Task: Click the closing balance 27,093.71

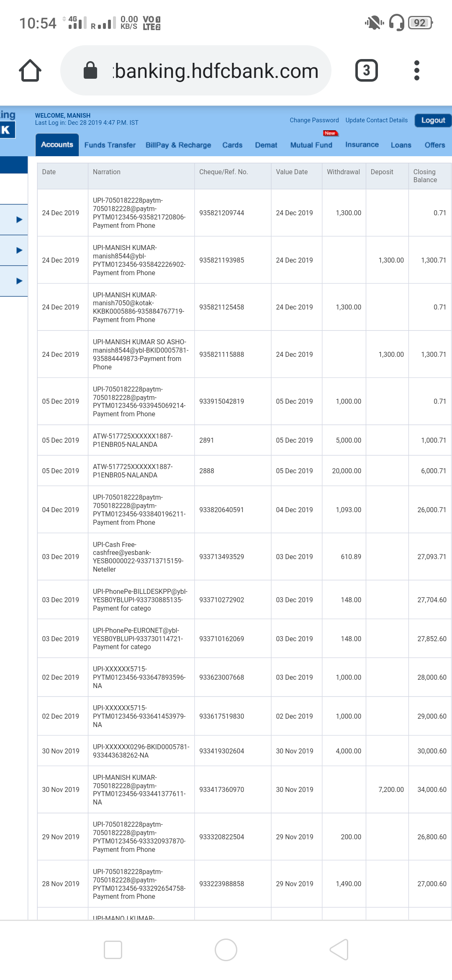Action: (x=432, y=557)
